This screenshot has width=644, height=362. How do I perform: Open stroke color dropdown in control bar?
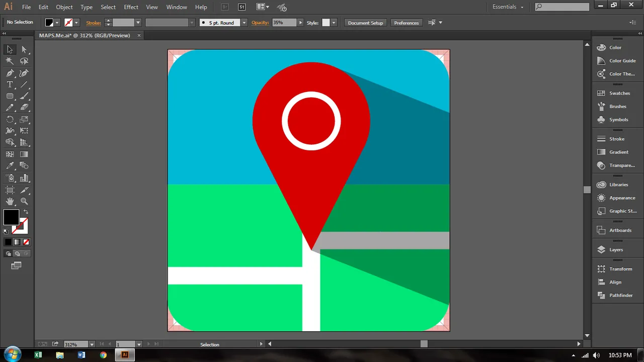click(x=76, y=23)
